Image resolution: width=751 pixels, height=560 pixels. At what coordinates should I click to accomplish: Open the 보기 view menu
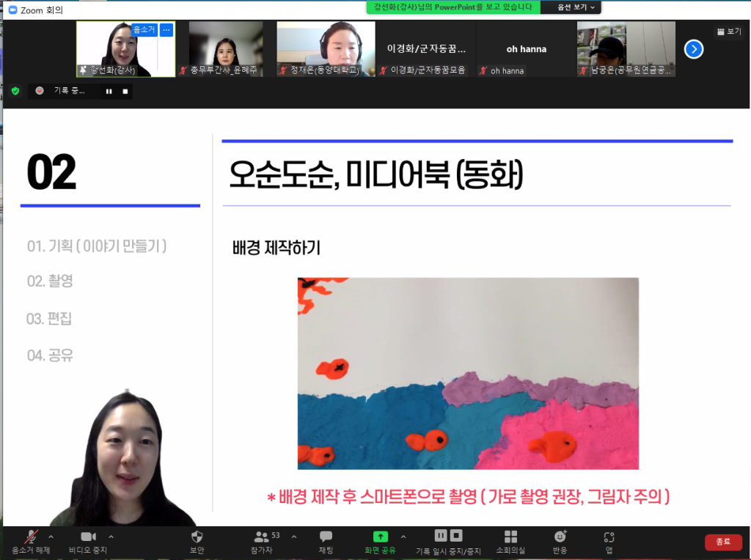click(x=729, y=32)
